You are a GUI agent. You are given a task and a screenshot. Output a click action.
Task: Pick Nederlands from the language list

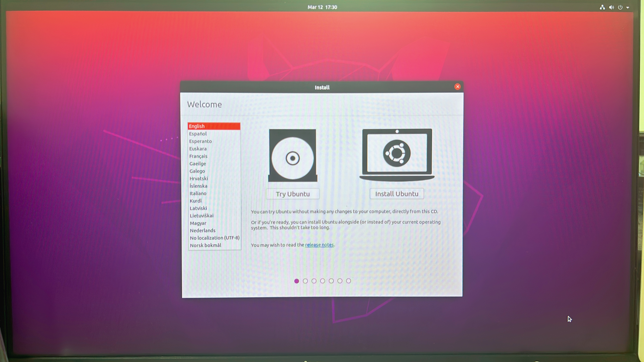tap(202, 231)
